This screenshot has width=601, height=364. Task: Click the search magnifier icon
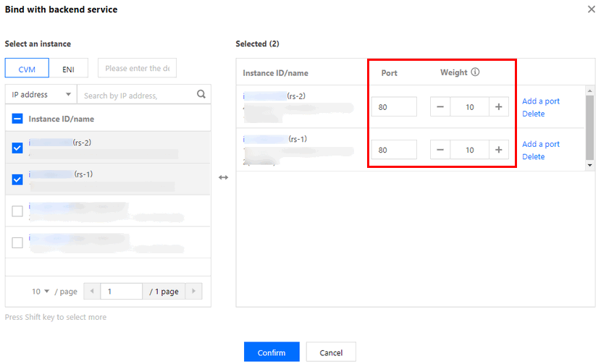tap(201, 94)
